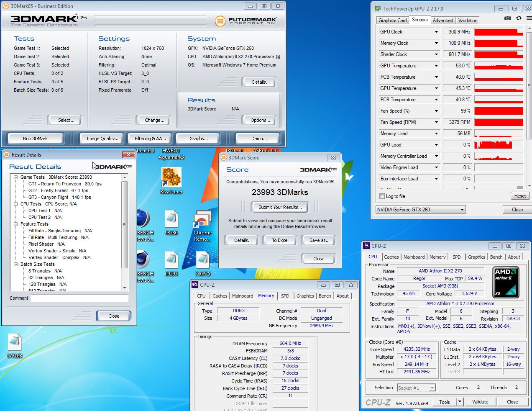Click CPU-Z icon in the CPU window title bar
Image resolution: width=532 pixels, height=411 pixels.
(366, 246)
